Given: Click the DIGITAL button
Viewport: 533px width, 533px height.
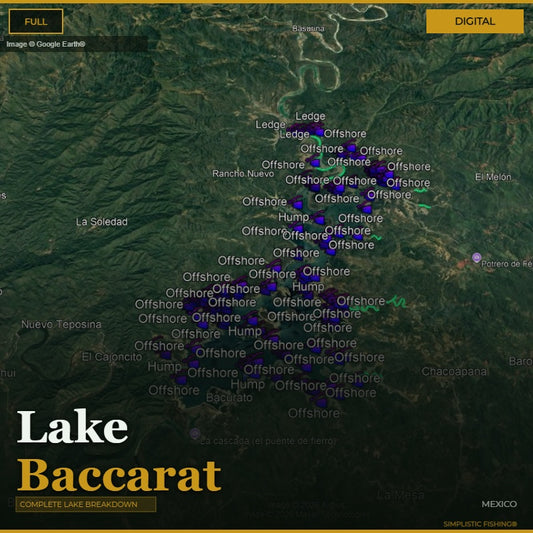Looking at the screenshot, I should coord(475,21).
